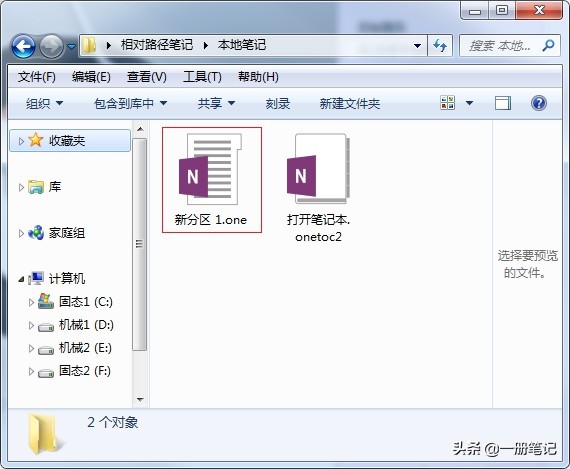Expand the 收藏夹 tree node
This screenshot has height=469, width=570.
point(21,141)
